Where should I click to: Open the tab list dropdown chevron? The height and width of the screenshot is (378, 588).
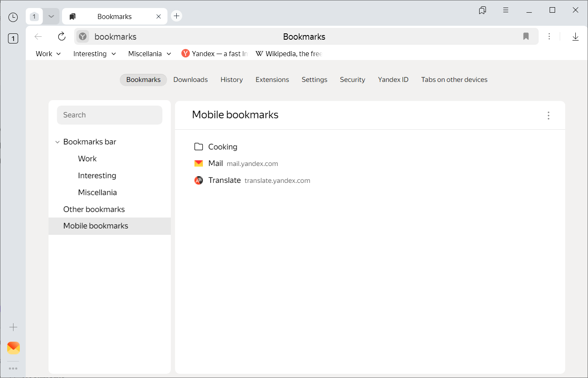pyautogui.click(x=51, y=16)
